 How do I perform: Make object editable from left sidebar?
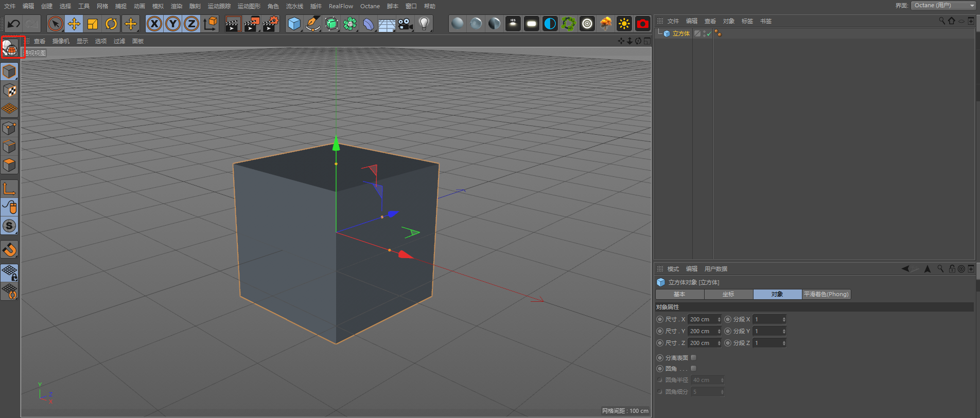pos(10,48)
